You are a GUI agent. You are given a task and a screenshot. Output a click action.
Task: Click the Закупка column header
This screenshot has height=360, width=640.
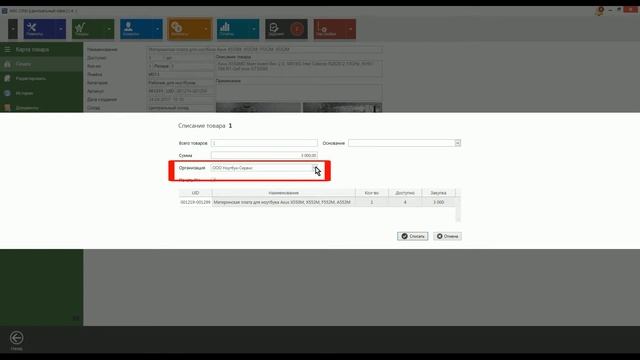438,193
